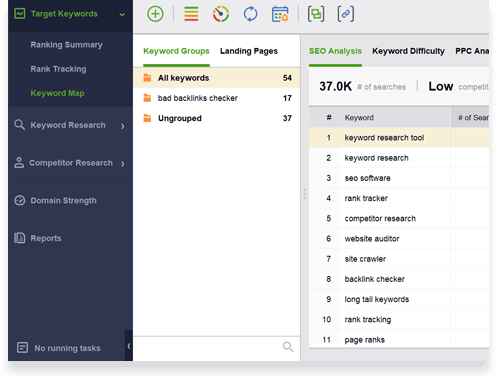Collapse the sidebar with arrow handle
The height and width of the screenshot is (379, 497).
(x=129, y=346)
